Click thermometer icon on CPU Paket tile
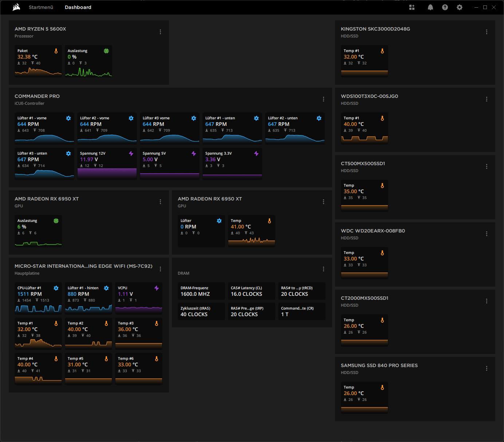 pos(56,51)
